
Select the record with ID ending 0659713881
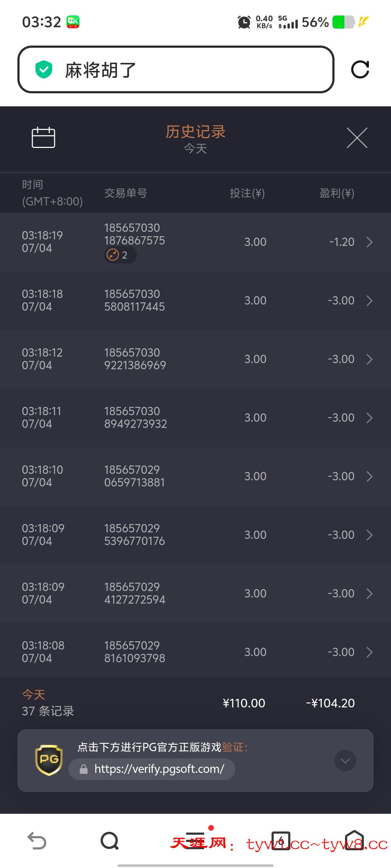[135, 476]
